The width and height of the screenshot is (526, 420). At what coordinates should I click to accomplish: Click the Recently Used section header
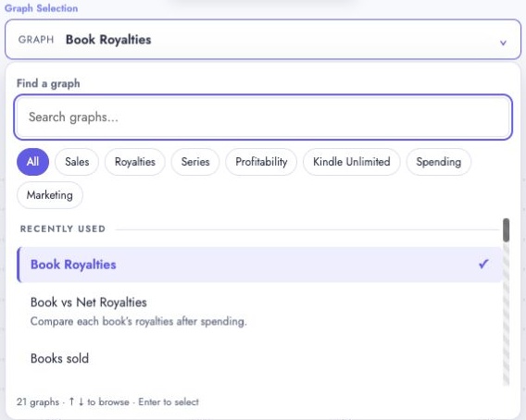pyautogui.click(x=63, y=229)
